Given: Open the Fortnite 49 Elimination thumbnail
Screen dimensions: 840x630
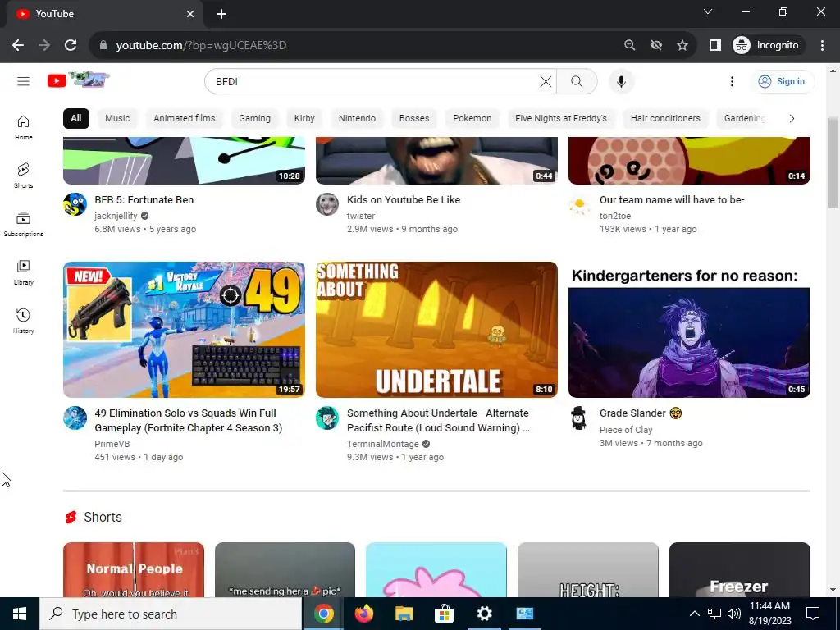Looking at the screenshot, I should 184,330.
